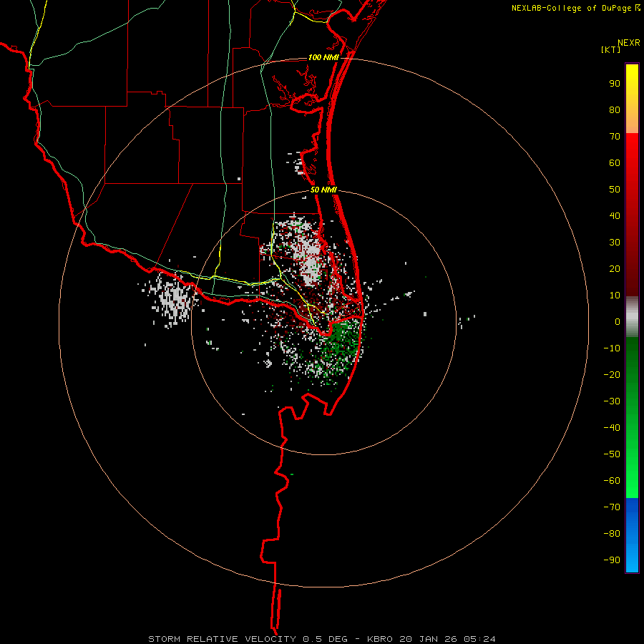This screenshot has height=644, width=644.
Task: Click the blue bottom segment of color bar
Action: click(x=632, y=535)
